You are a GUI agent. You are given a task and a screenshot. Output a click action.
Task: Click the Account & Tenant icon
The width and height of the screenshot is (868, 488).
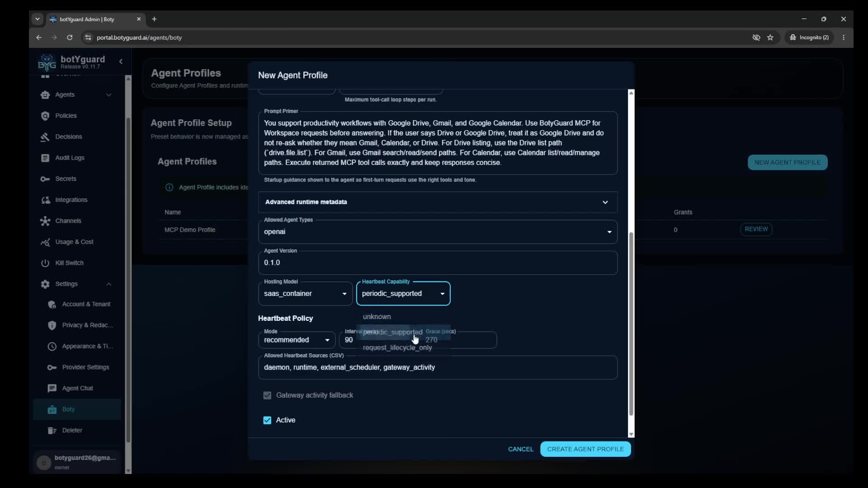(52, 304)
